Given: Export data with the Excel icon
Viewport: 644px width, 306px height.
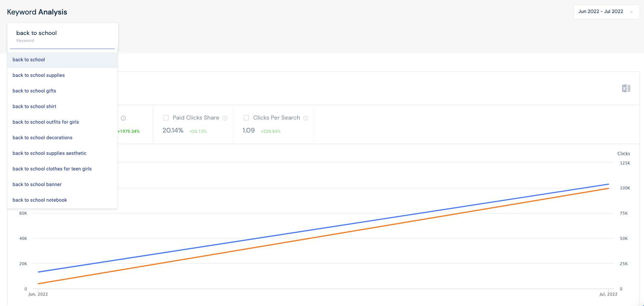Looking at the screenshot, I should [x=626, y=88].
